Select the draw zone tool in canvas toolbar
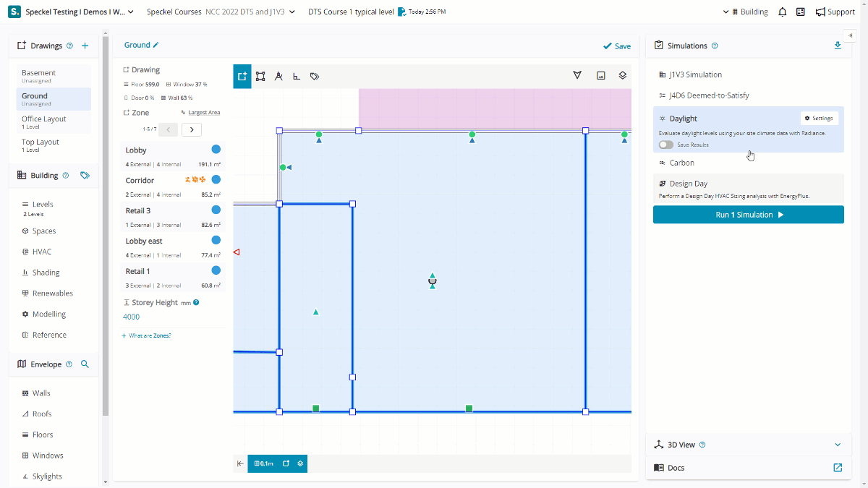The image size is (868, 488). [x=242, y=76]
